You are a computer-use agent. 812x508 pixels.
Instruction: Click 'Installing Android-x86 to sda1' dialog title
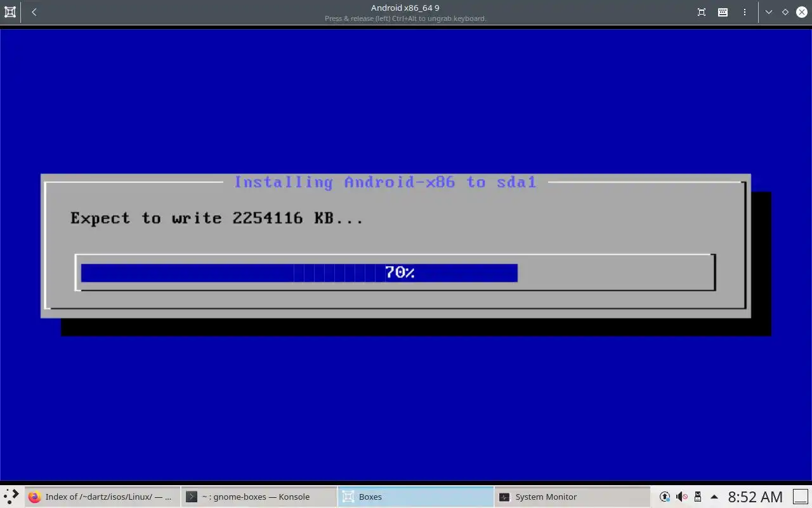click(385, 182)
